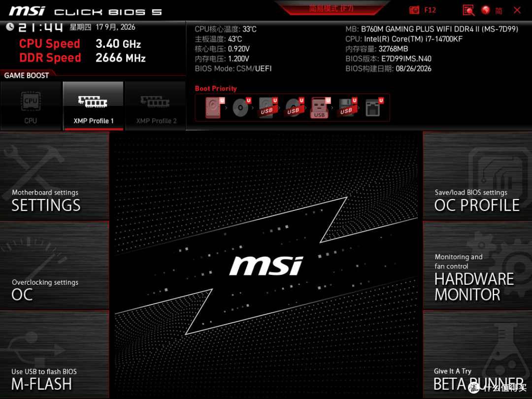Viewport: 532px width, 399px height.
Task: Click the CPU Speed 3.40 GHz value
Action: (x=118, y=44)
